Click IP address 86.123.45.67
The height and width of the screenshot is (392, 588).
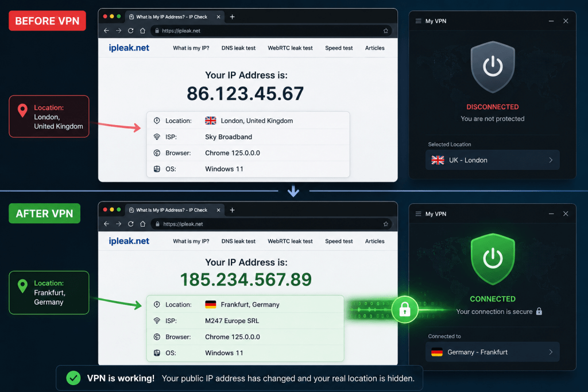pyautogui.click(x=245, y=94)
